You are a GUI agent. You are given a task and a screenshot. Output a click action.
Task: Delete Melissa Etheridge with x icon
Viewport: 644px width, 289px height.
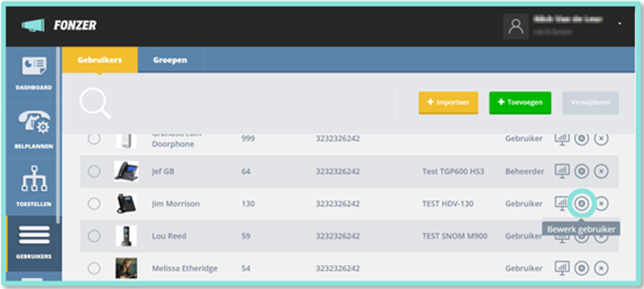point(601,269)
